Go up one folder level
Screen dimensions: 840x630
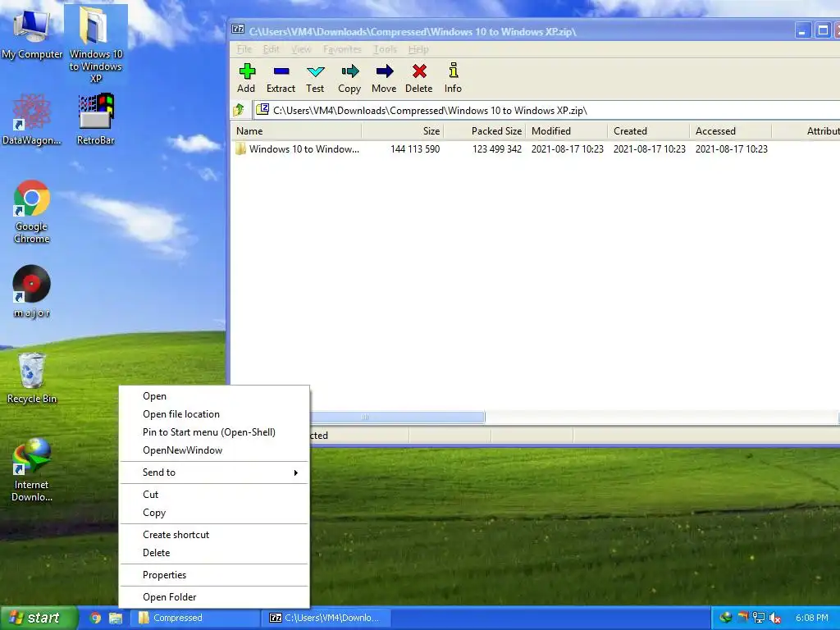pos(239,111)
